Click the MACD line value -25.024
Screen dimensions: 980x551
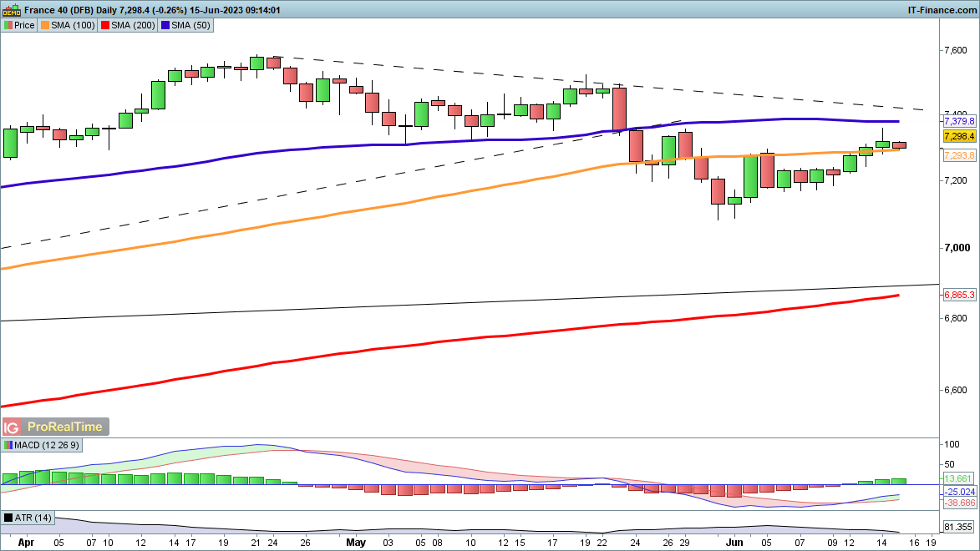pyautogui.click(x=959, y=493)
